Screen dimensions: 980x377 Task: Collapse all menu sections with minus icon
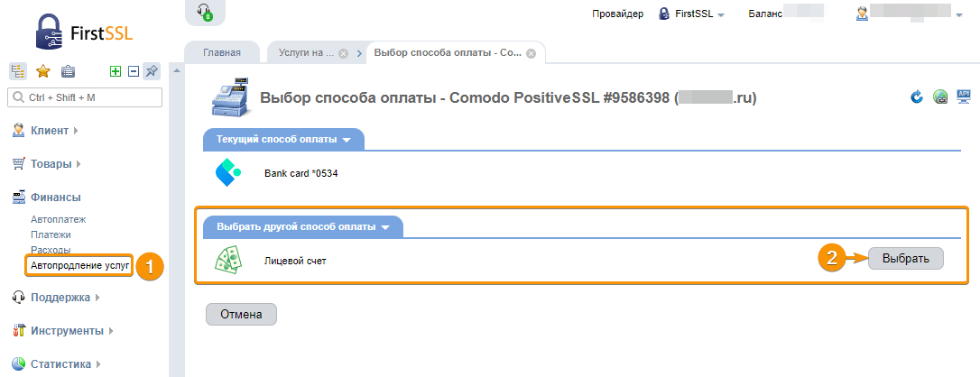[134, 71]
